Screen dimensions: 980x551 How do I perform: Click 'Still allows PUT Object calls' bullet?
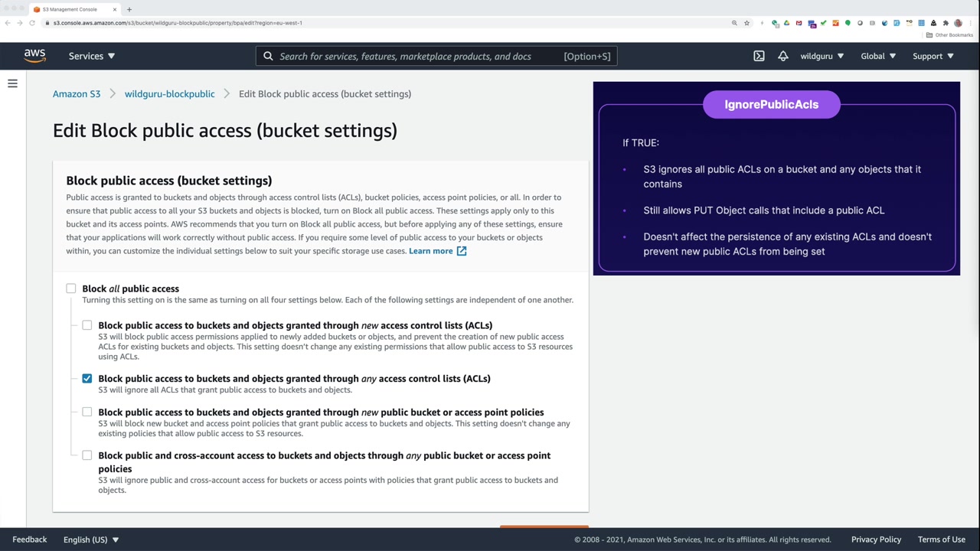[764, 210]
